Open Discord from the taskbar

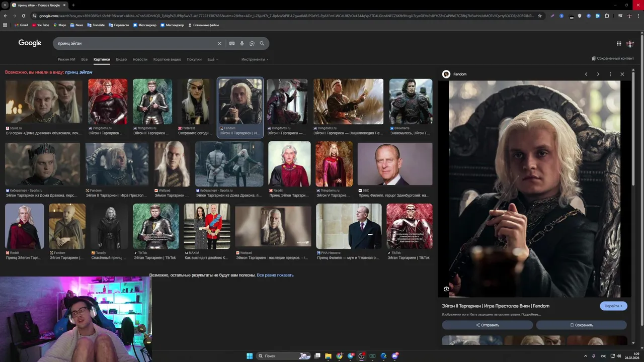pos(395,356)
